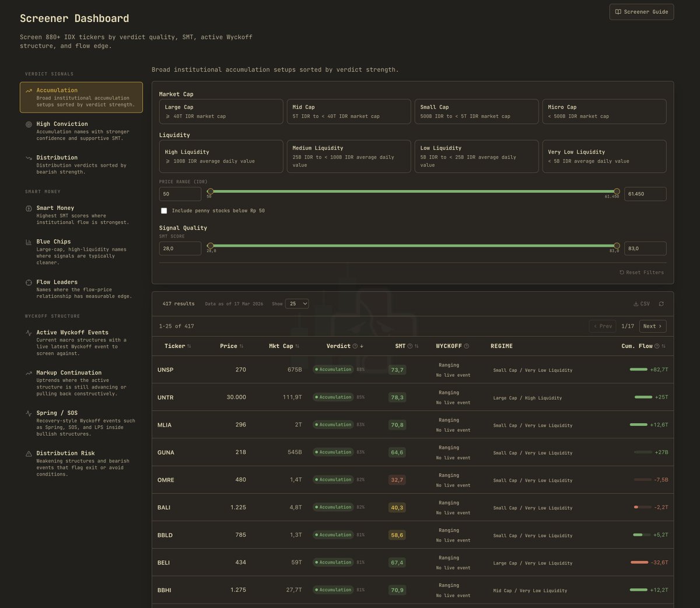The width and height of the screenshot is (700, 608).
Task: Click the High Conviction target icon
Action: [x=29, y=124]
